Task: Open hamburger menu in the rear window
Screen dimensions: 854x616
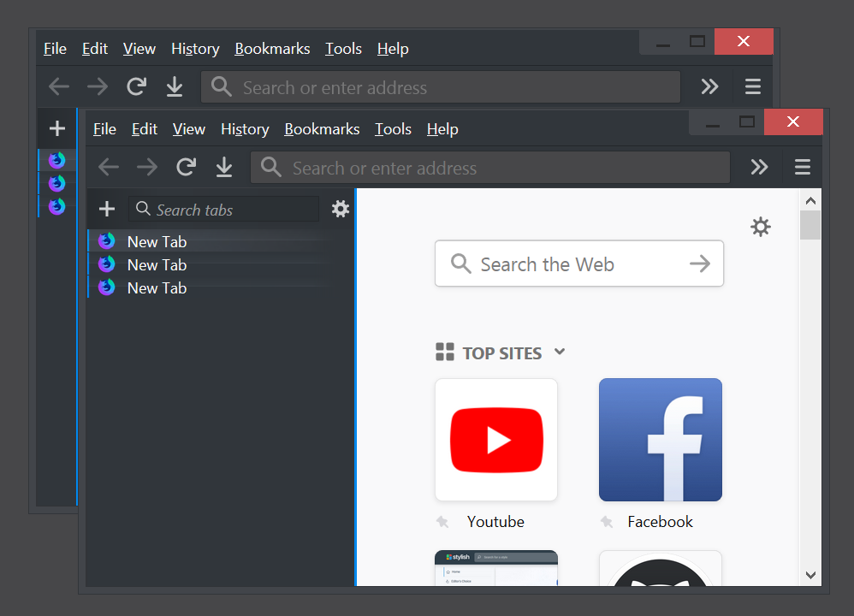Action: [x=753, y=86]
